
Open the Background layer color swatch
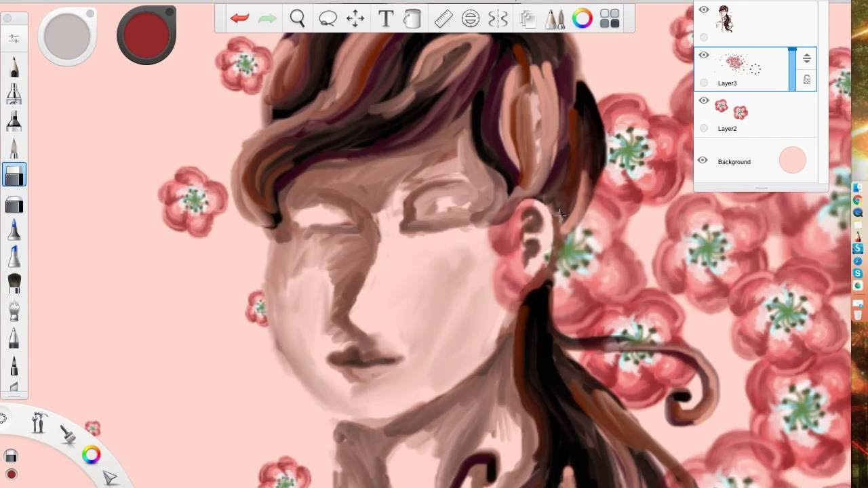(x=793, y=161)
